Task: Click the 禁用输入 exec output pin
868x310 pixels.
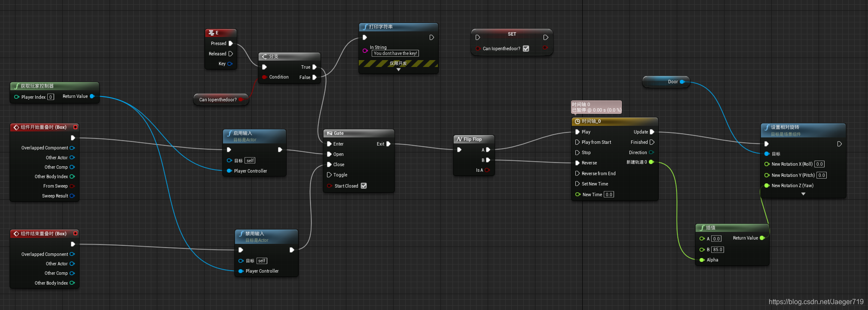Action: 292,250
